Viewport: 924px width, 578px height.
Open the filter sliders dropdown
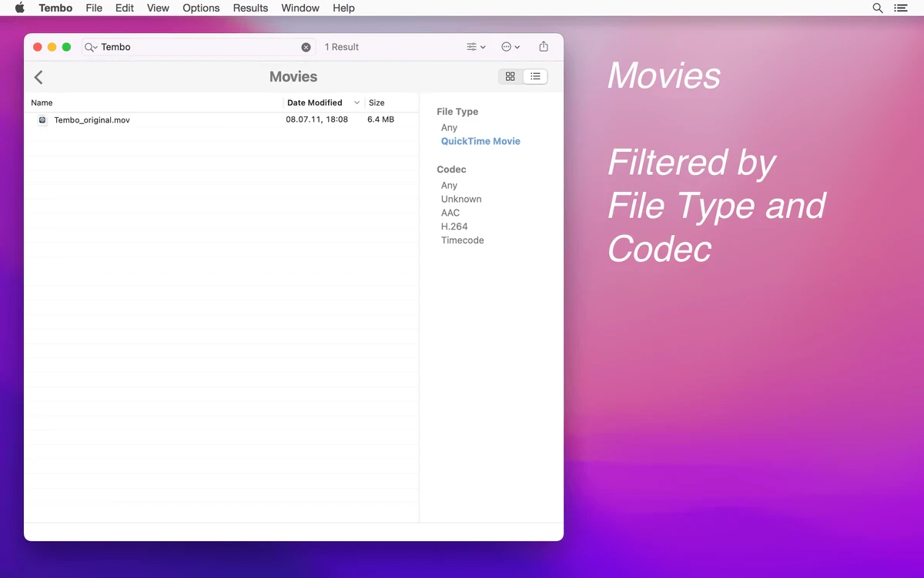475,47
